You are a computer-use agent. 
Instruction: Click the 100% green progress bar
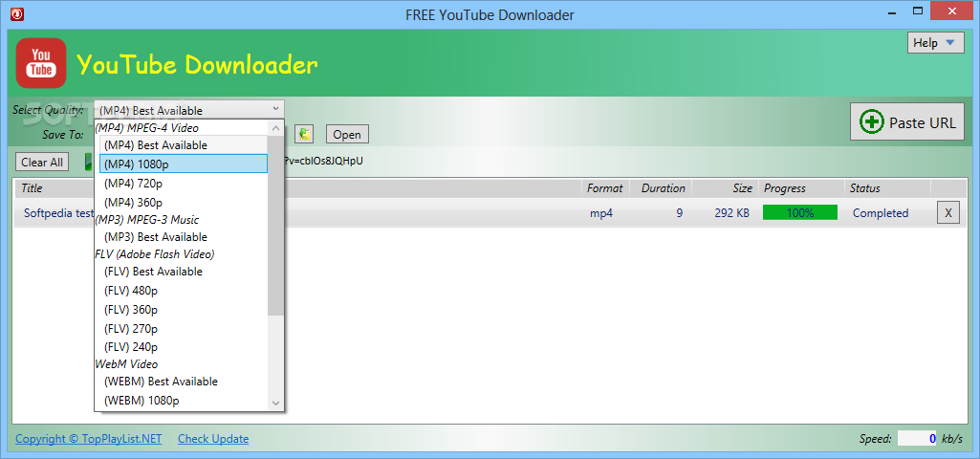point(800,212)
